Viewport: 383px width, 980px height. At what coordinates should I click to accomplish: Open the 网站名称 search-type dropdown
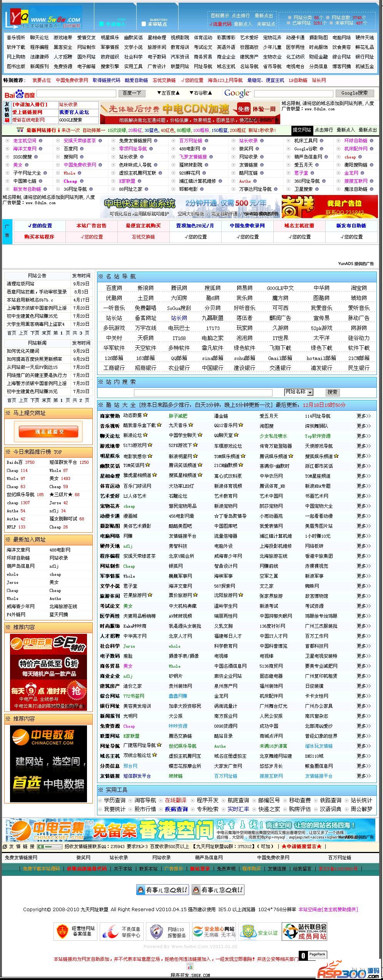[x=299, y=392]
